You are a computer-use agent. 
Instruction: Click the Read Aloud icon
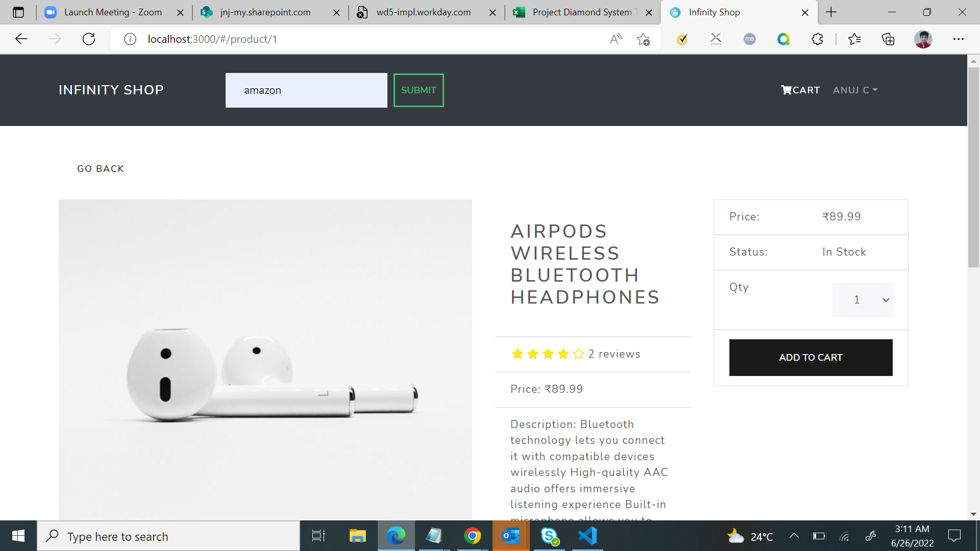pyautogui.click(x=616, y=39)
